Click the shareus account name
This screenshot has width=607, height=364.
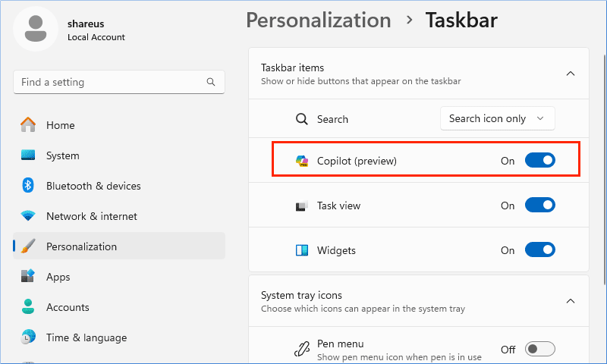86,24
